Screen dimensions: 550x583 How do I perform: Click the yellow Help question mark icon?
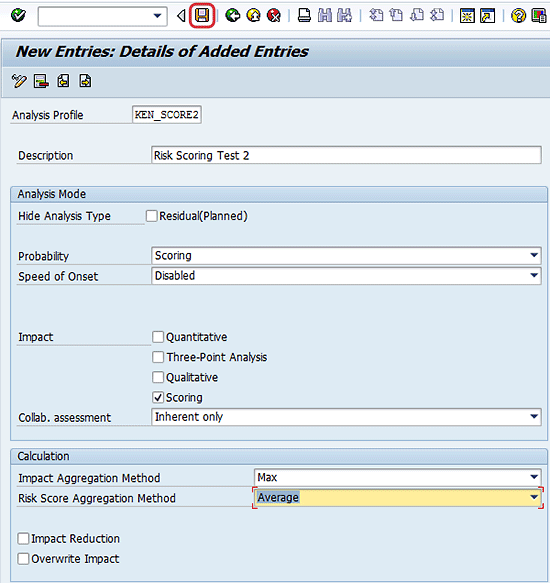[x=518, y=16]
